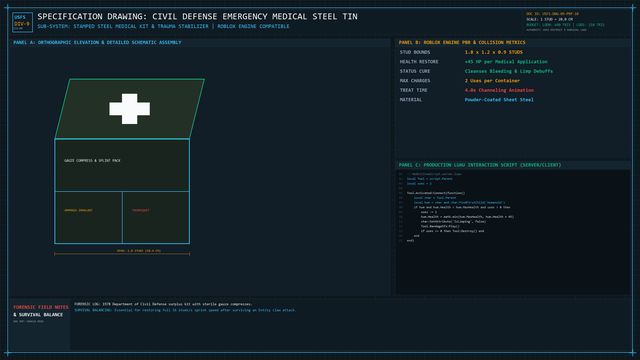This screenshot has height=360, width=640.
Task: Click the "STUD BOUNDS" label
Action: click(415, 52)
